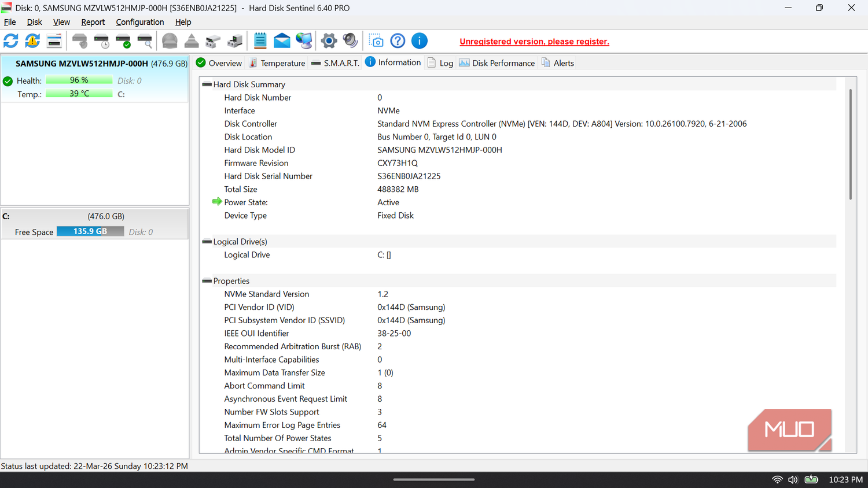Screen dimensions: 868x488
Task: Click the drive with computer tower icon
Action: click(235, 41)
